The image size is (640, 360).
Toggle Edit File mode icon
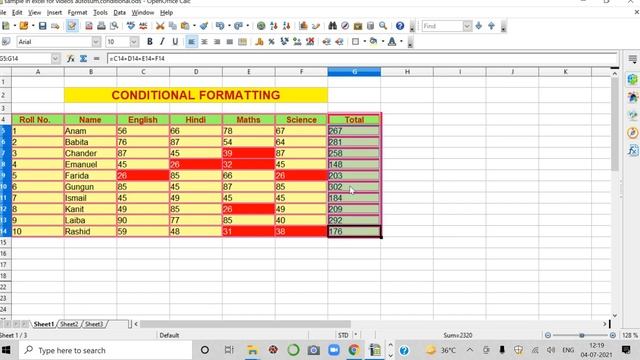[x=72, y=26]
